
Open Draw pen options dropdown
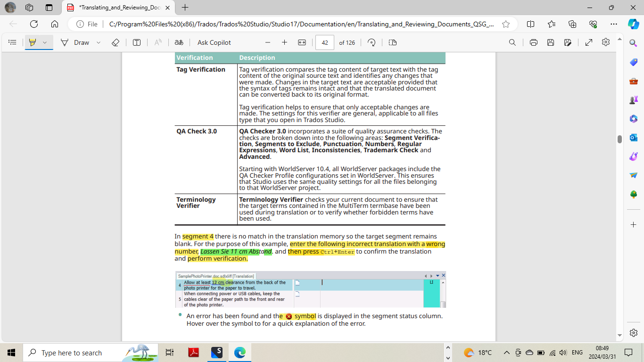[x=99, y=42]
